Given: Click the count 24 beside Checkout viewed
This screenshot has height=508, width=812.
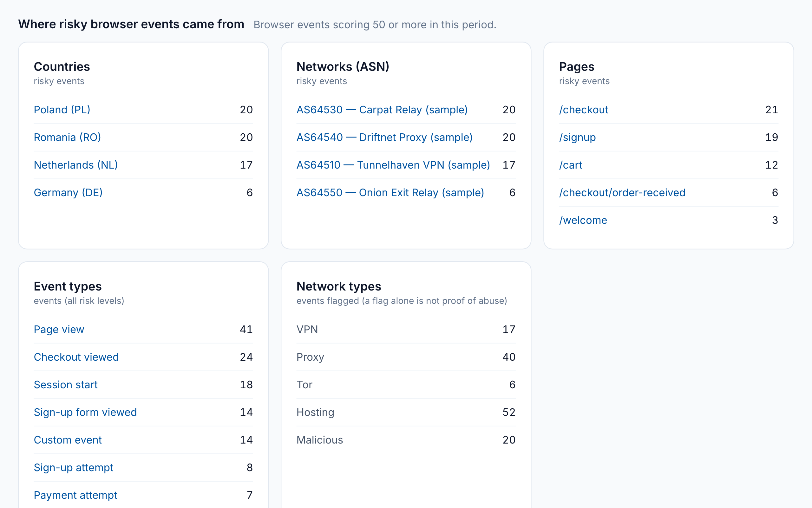Looking at the screenshot, I should [x=246, y=357].
